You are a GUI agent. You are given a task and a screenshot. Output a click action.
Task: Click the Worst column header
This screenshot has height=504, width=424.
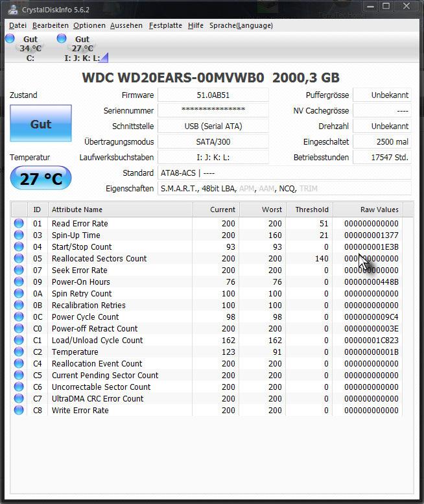[263, 210]
